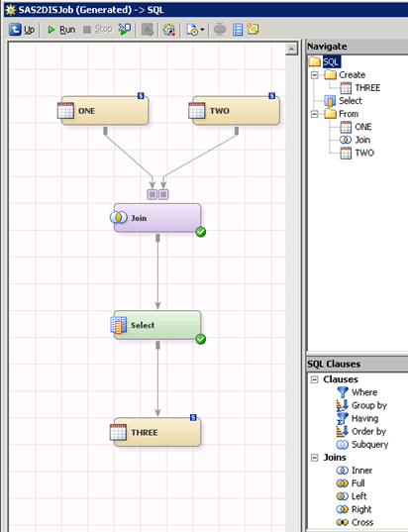Viewport: 408px width, 532px height.
Task: Select the Join node in the diagram
Action: 157,218
